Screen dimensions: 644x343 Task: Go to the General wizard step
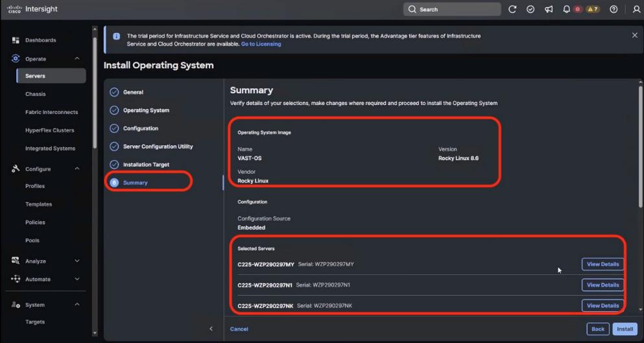point(133,92)
